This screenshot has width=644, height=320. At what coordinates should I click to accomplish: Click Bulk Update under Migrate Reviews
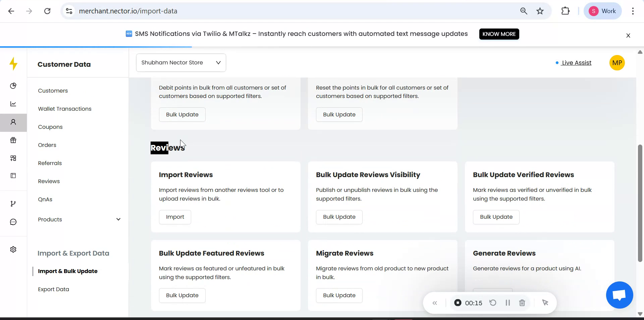pos(339,296)
